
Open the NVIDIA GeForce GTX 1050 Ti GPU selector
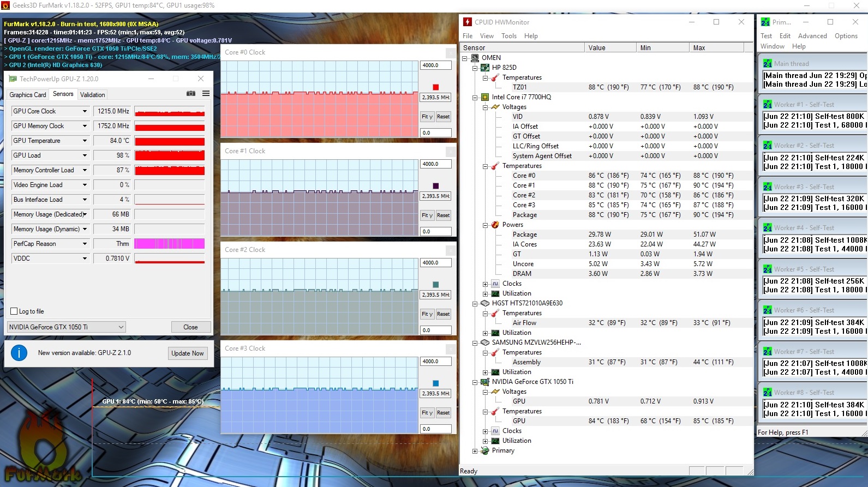click(66, 327)
